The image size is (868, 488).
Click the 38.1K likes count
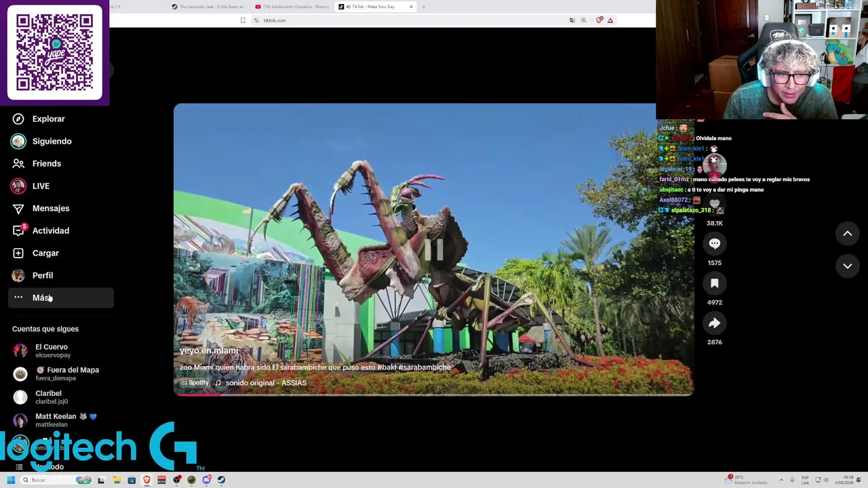pyautogui.click(x=714, y=223)
